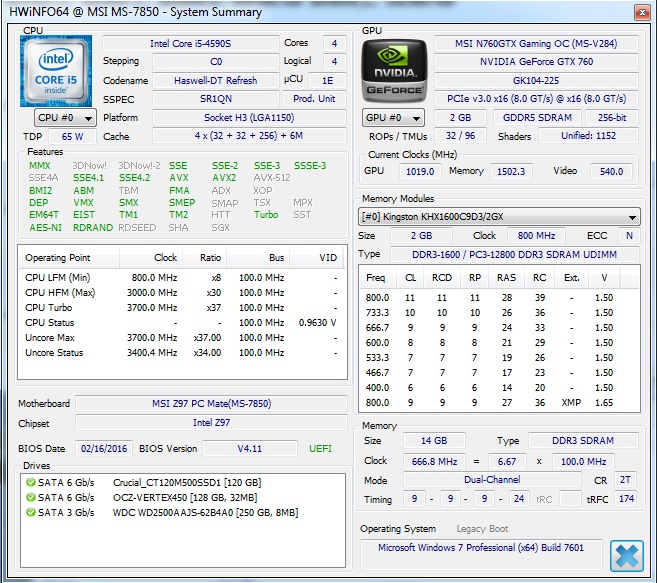Viewport: 657px width, 583px height.
Task: Click the 65 W TDP field
Action: pyautogui.click(x=72, y=137)
